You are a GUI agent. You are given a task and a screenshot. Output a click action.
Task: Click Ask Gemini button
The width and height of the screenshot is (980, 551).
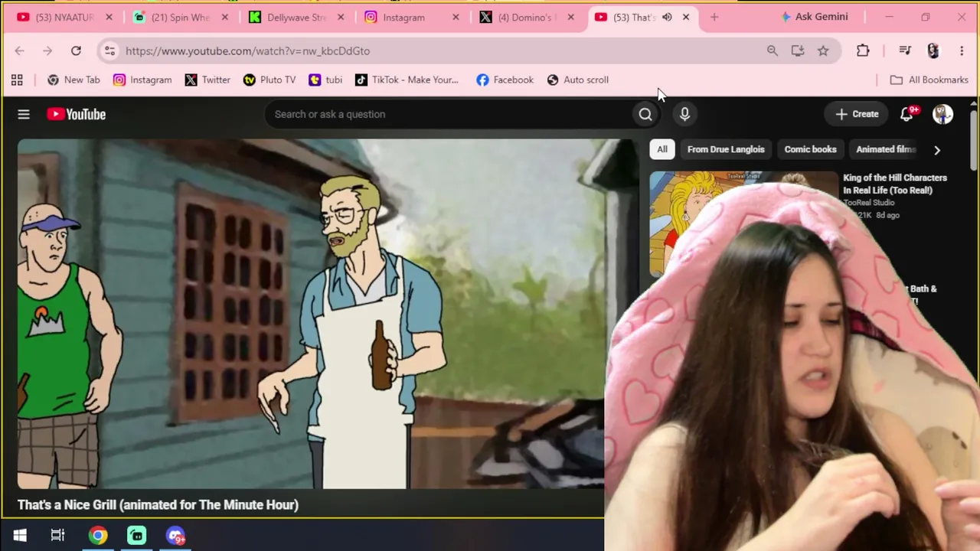point(814,17)
